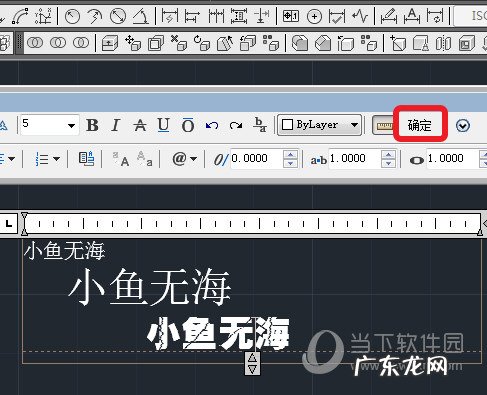Select the Dimension Space tool
The width and height of the screenshot is (487, 395).
pos(239,16)
